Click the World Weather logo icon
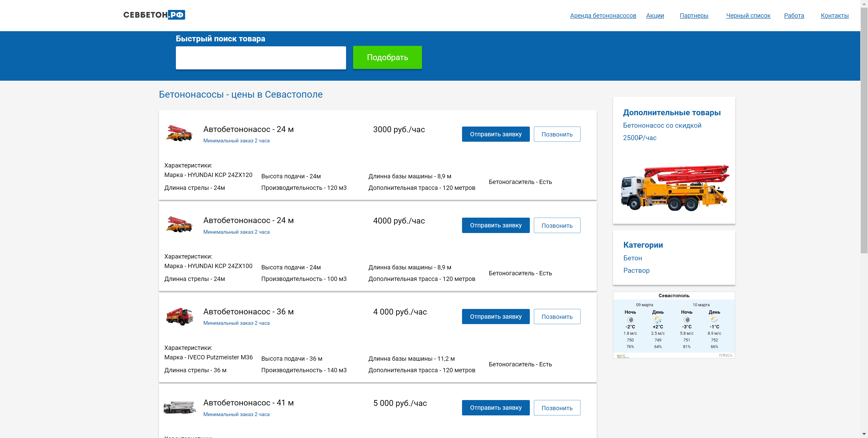868x438 pixels. tap(622, 356)
